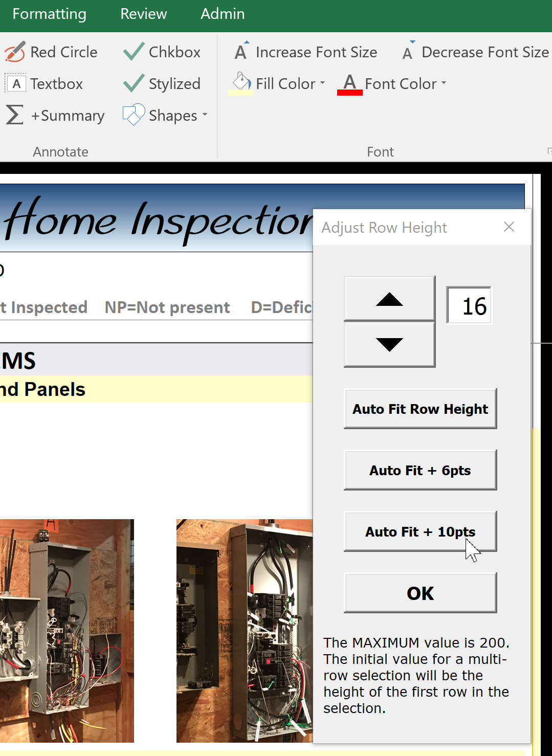Screen dimensions: 552x756
Task: Click the Red Circle annotation icon
Action: [15, 52]
